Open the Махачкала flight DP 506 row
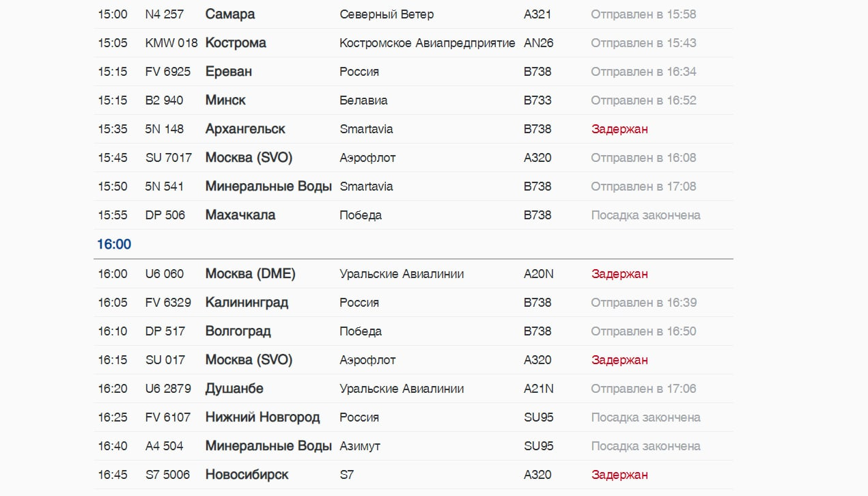Viewport: 868px width, 496px height. 413,215
